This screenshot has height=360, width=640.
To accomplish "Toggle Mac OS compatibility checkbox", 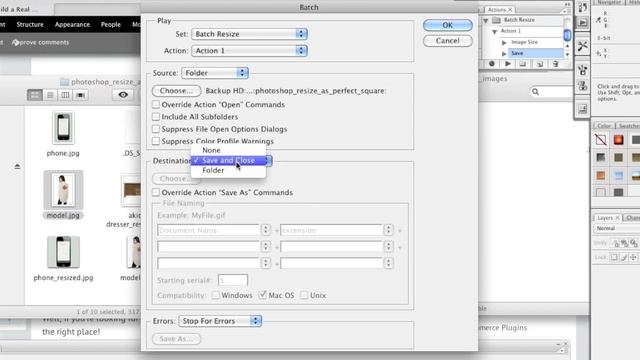I will point(262,295).
